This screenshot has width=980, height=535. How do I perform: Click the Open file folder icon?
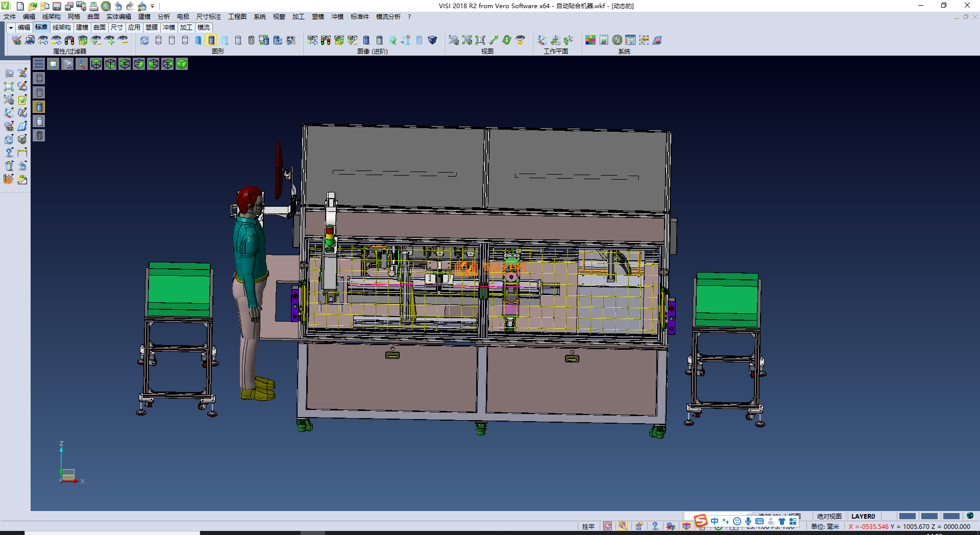(x=32, y=6)
